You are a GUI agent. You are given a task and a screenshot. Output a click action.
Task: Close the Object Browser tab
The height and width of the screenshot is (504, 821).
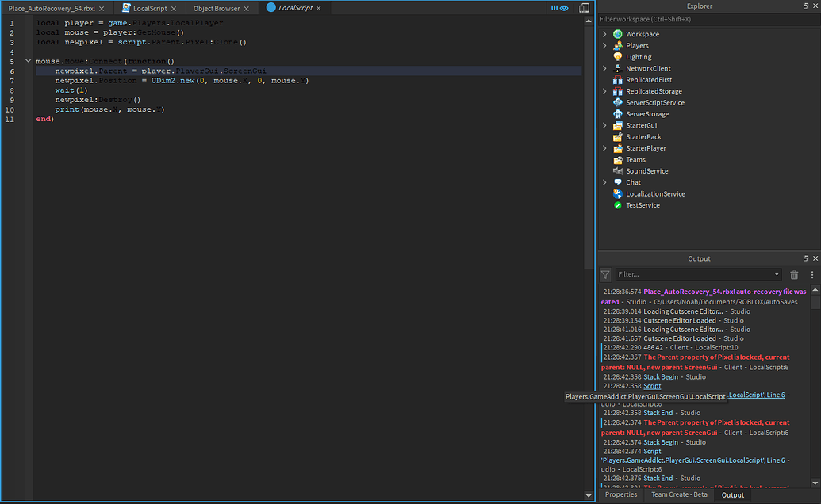click(246, 9)
